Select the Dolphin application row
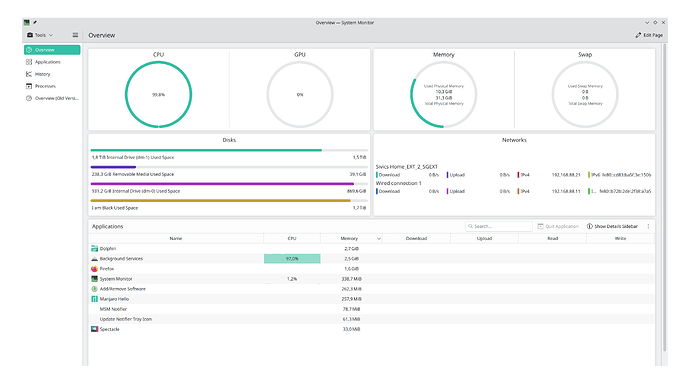Viewport: 690px width, 392px height. [371, 249]
